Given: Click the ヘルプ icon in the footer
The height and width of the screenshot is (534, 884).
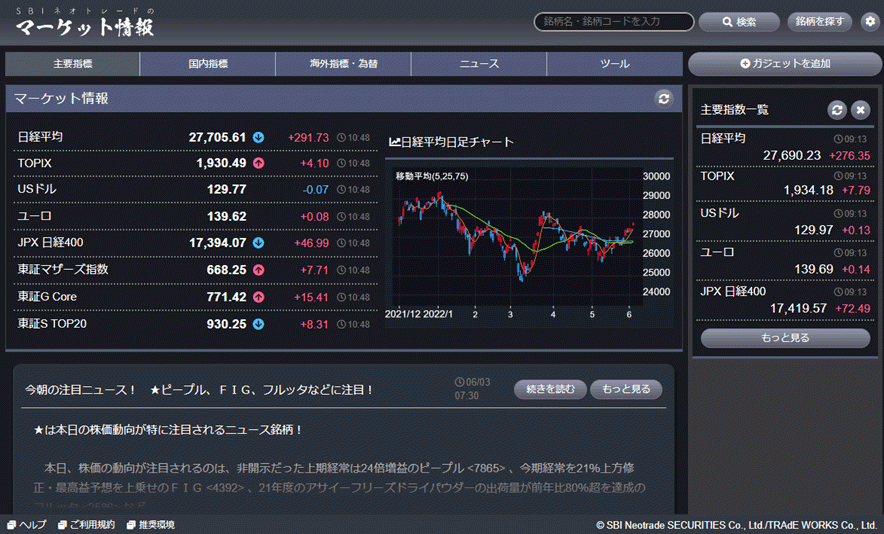Looking at the screenshot, I should point(11,525).
